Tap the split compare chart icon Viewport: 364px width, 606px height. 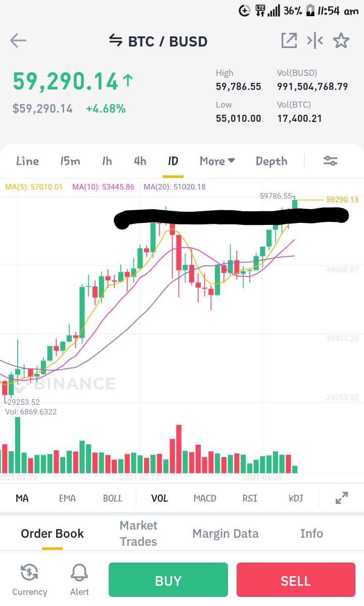click(315, 40)
